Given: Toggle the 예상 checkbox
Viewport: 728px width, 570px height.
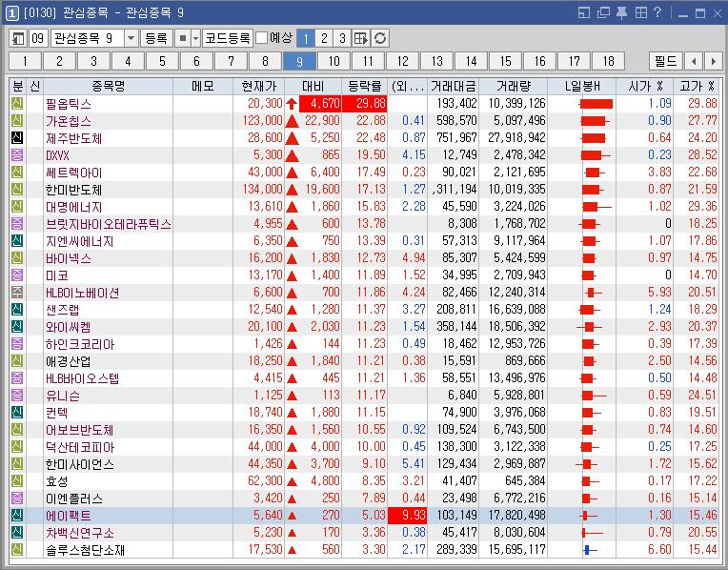Looking at the screenshot, I should point(262,38).
